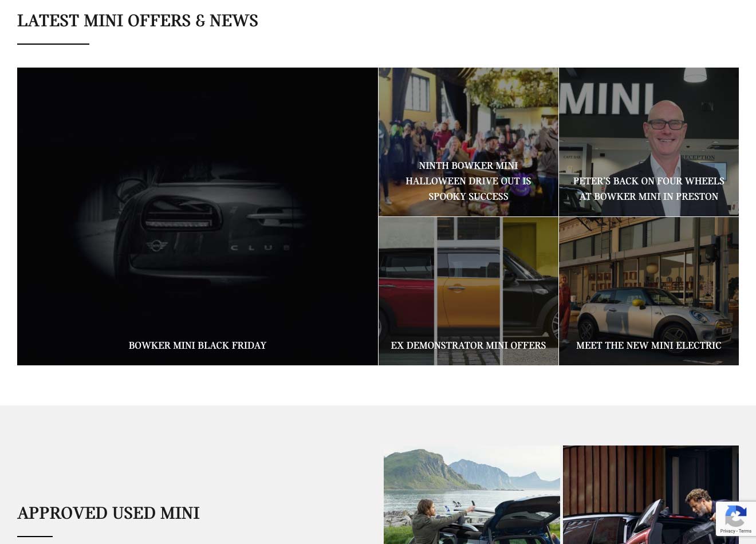Click the CLUB lettering on the Clubman boot
Viewport: 756px width, 544px height.
coord(260,248)
